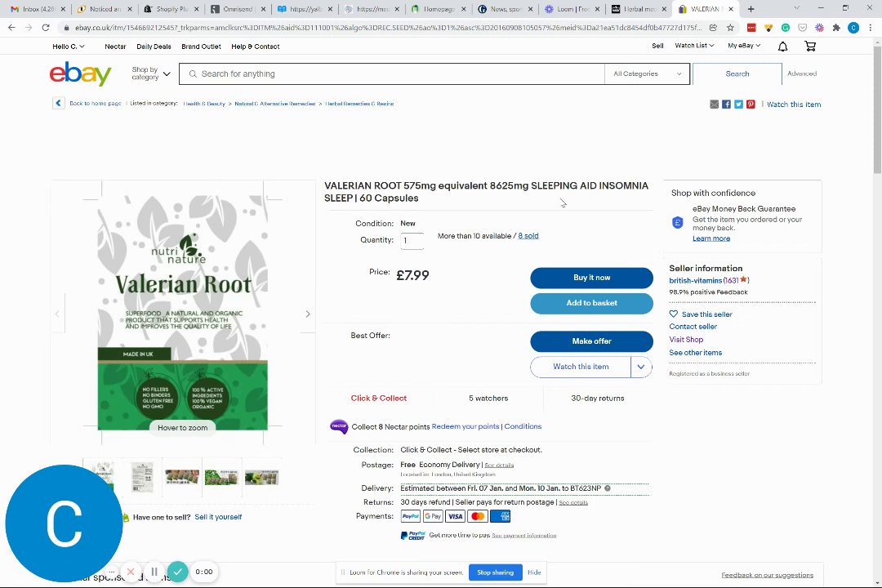Open Brand Outlet menu item
The image size is (882, 588).
click(x=201, y=47)
